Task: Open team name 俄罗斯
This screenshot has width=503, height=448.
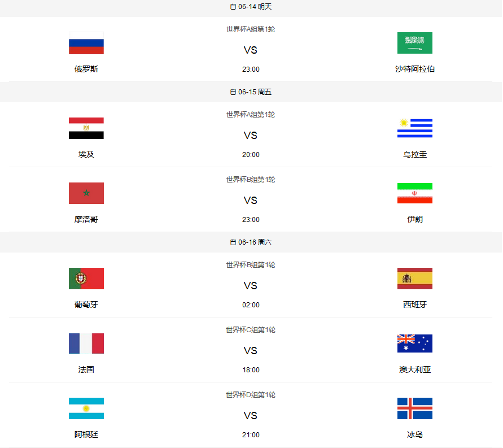Action: pos(86,69)
